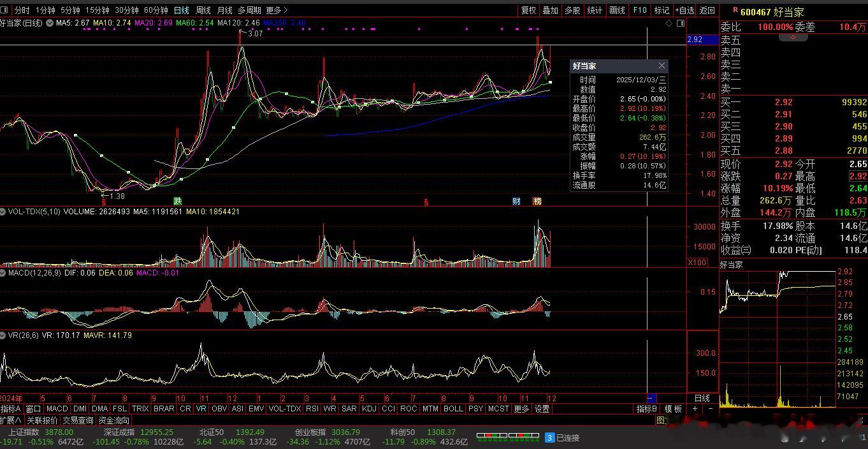Click the minus zoom-out button near 模板

[x=711, y=408]
